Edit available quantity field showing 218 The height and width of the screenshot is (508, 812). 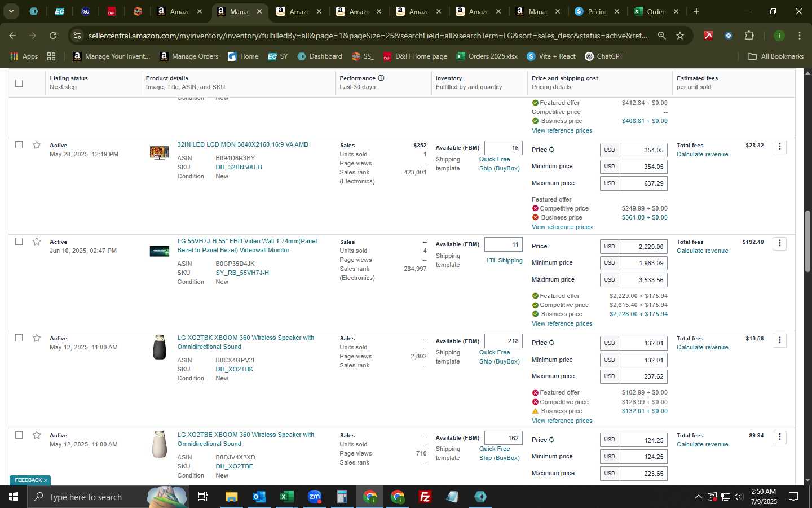[x=503, y=341]
